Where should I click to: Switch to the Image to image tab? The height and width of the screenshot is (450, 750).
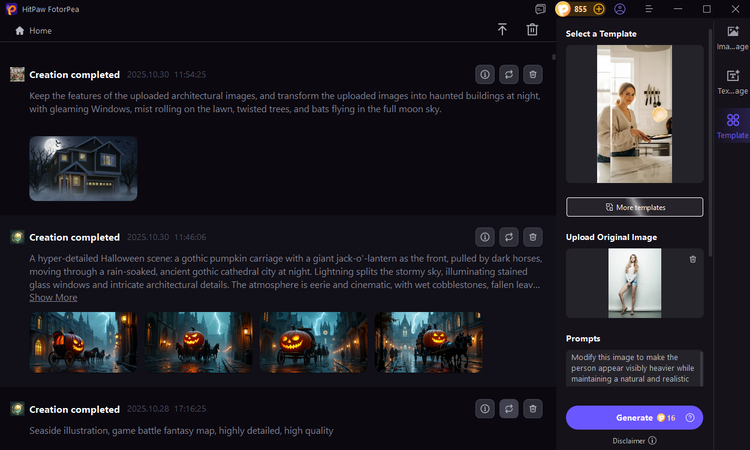click(732, 38)
